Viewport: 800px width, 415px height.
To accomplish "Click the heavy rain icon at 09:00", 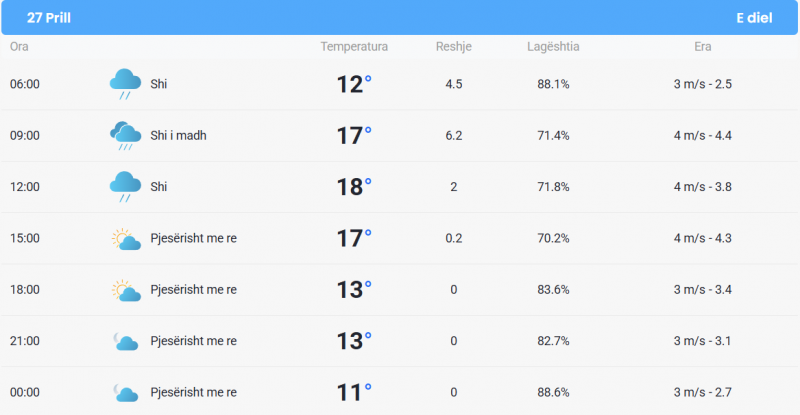I will (126, 135).
